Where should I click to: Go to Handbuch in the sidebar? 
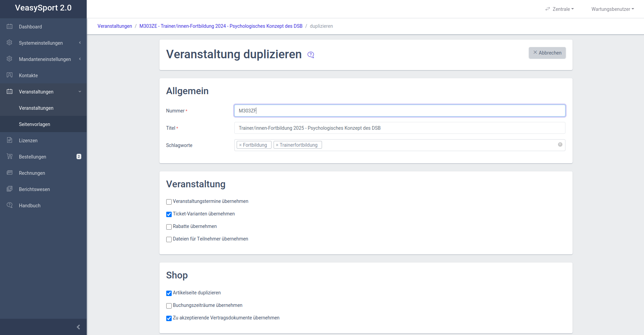pos(30,206)
